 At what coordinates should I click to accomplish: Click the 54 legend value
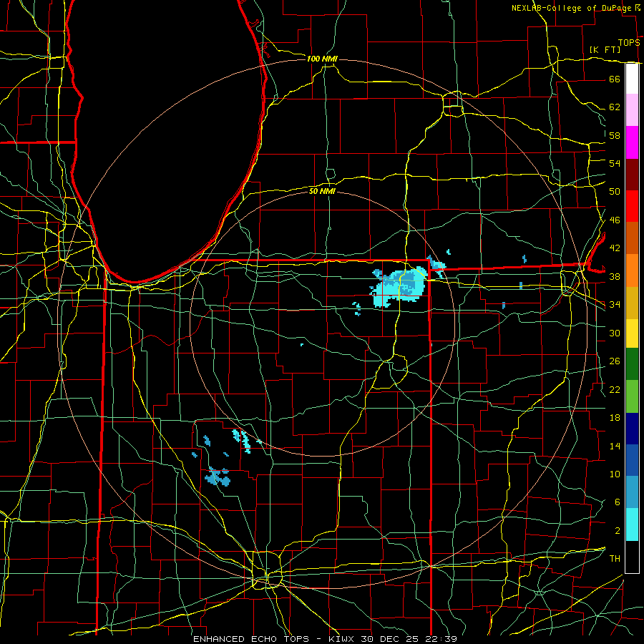tap(615, 163)
